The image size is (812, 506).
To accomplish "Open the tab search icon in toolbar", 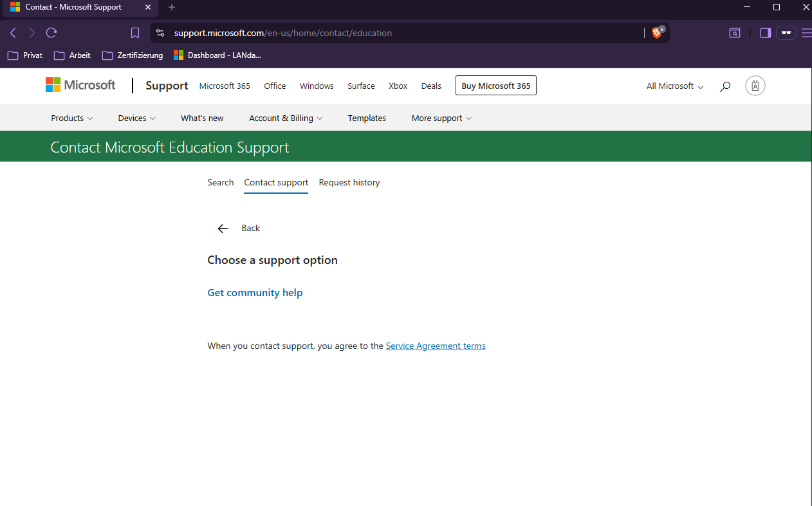I will click(735, 33).
